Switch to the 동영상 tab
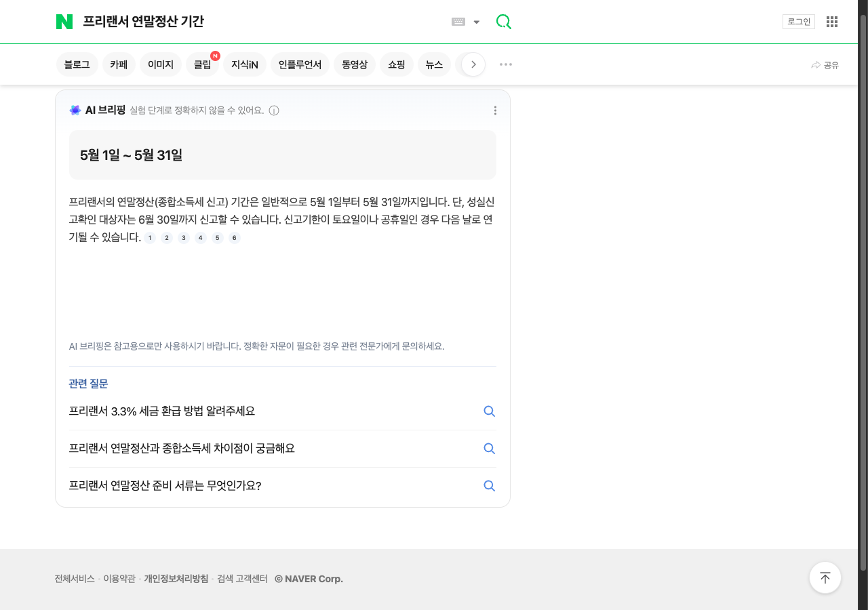Screen dimensions: 868x610 click(x=355, y=64)
